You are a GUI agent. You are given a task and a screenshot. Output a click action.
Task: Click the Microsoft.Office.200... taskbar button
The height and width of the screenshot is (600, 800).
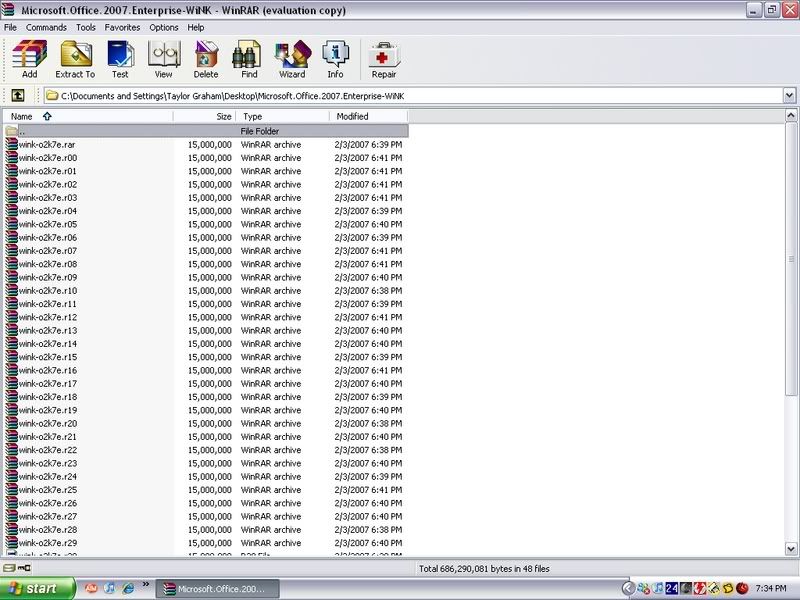[x=217, y=589]
